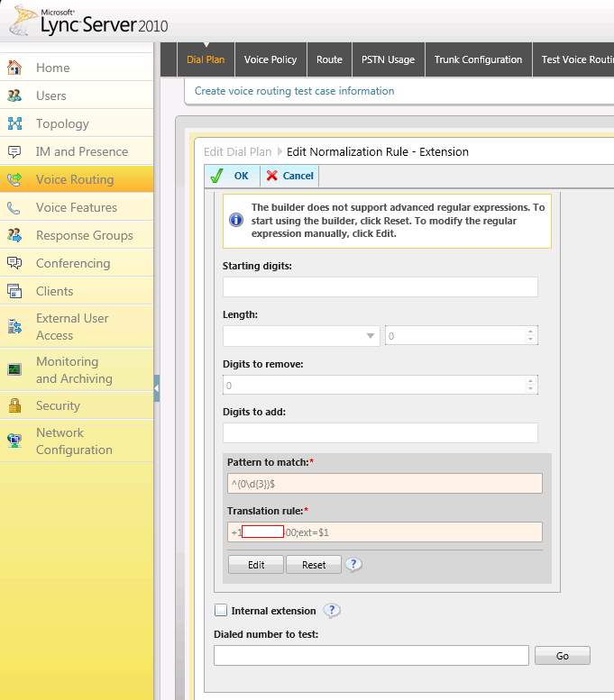Open Monitoring and Archiving icon
Screen dimensions: 614x700
tap(14, 369)
